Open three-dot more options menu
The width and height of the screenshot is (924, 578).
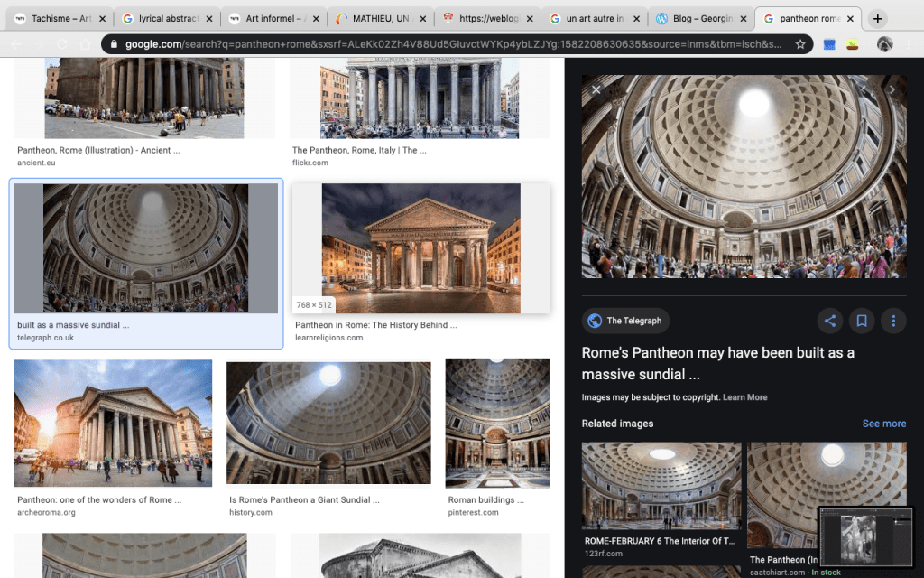point(893,321)
